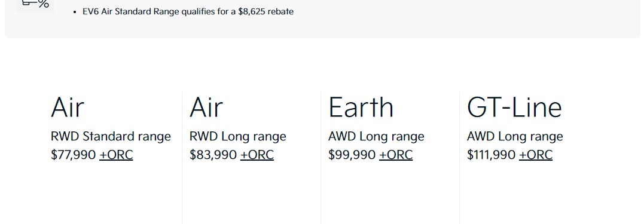
Task: Click 'AWD Long range' subtitle under GT-Line
Action: click(x=515, y=136)
